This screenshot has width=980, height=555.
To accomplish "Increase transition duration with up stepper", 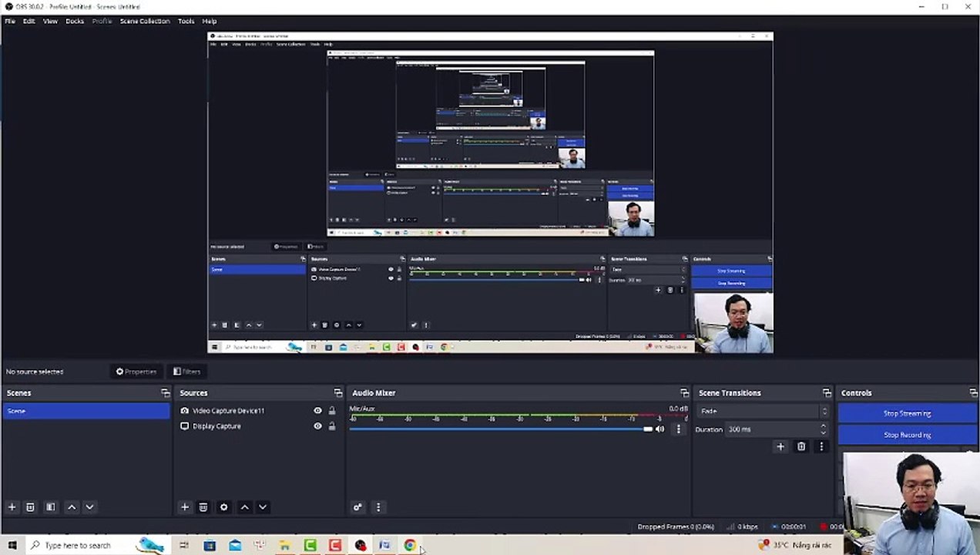I will tap(823, 425).
